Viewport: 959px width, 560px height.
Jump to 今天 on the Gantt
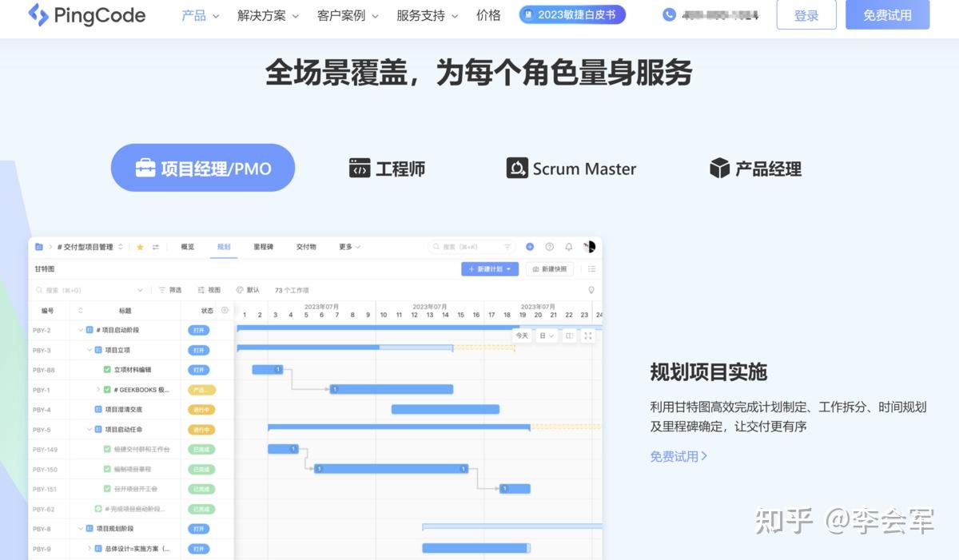pos(522,336)
